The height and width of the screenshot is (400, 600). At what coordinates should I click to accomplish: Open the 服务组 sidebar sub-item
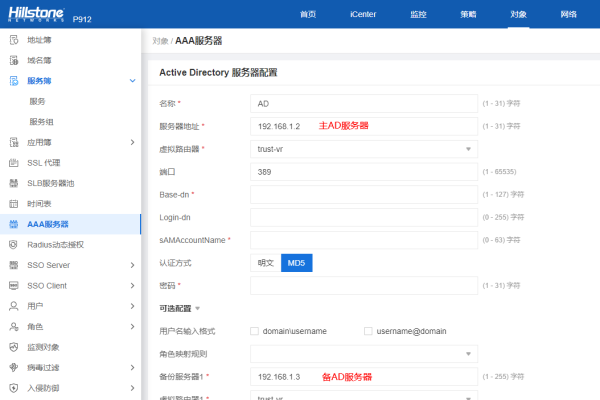pos(42,122)
